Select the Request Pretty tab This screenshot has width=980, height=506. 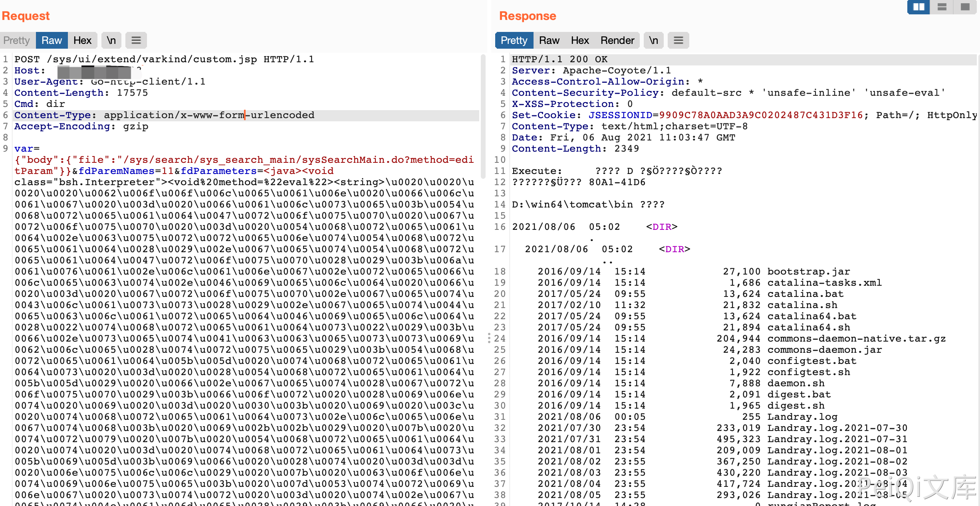pyautogui.click(x=17, y=40)
